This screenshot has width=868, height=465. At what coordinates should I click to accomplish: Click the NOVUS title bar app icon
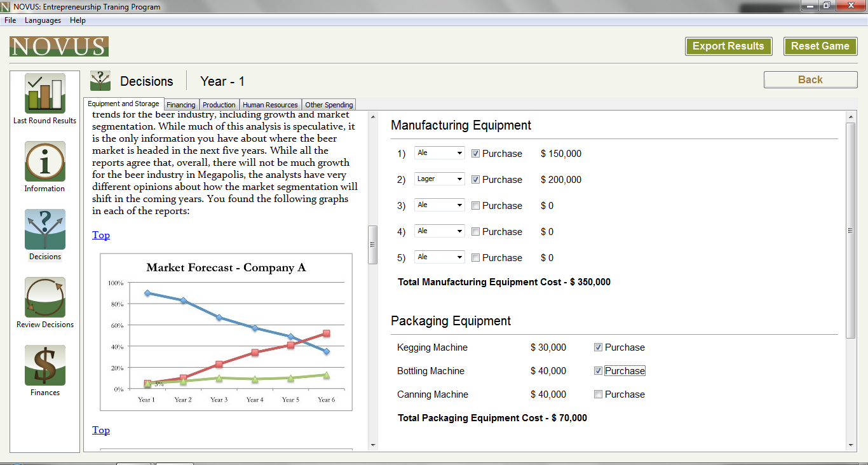[x=6, y=7]
